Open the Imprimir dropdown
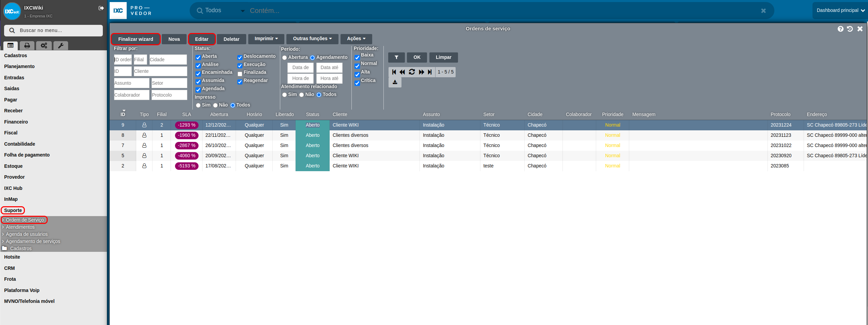 tap(266, 39)
